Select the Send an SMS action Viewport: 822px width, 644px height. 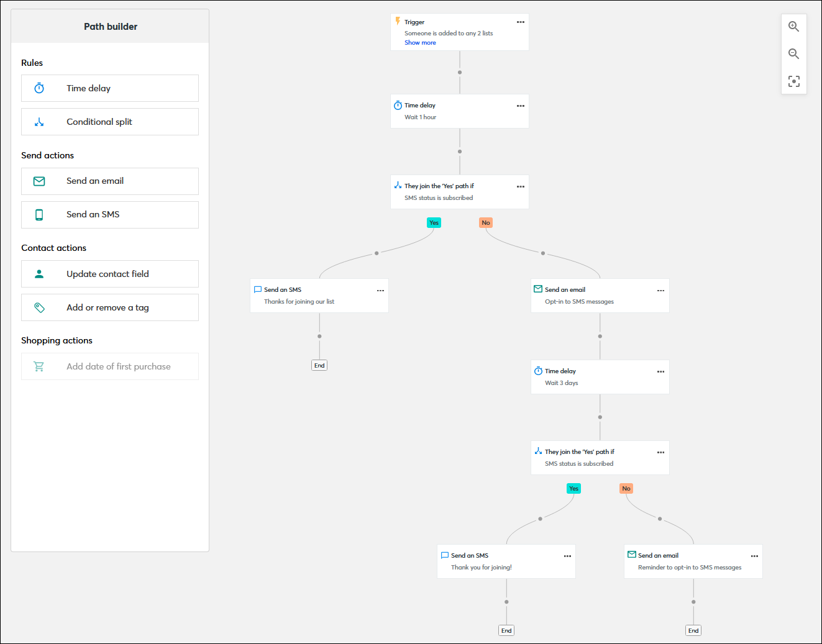(110, 215)
